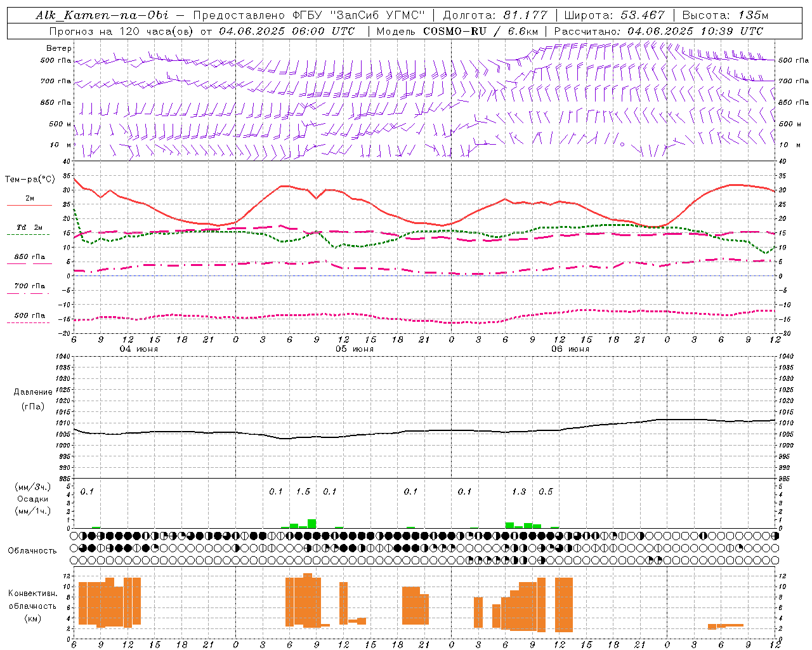The width and height of the screenshot is (812, 650).
Task: Click the tallest green precipitation bar on 05 июня
Action: click(x=312, y=524)
